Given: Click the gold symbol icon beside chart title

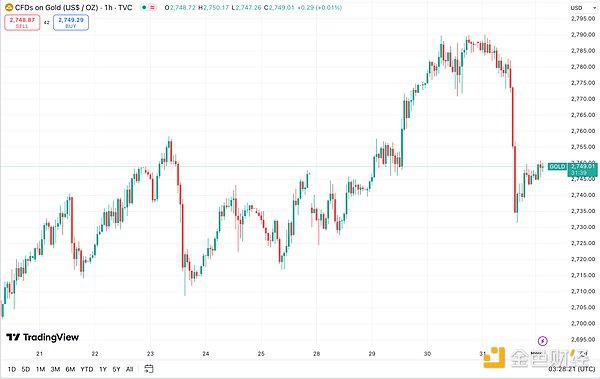Looking at the screenshot, I should pyautogui.click(x=8, y=7).
